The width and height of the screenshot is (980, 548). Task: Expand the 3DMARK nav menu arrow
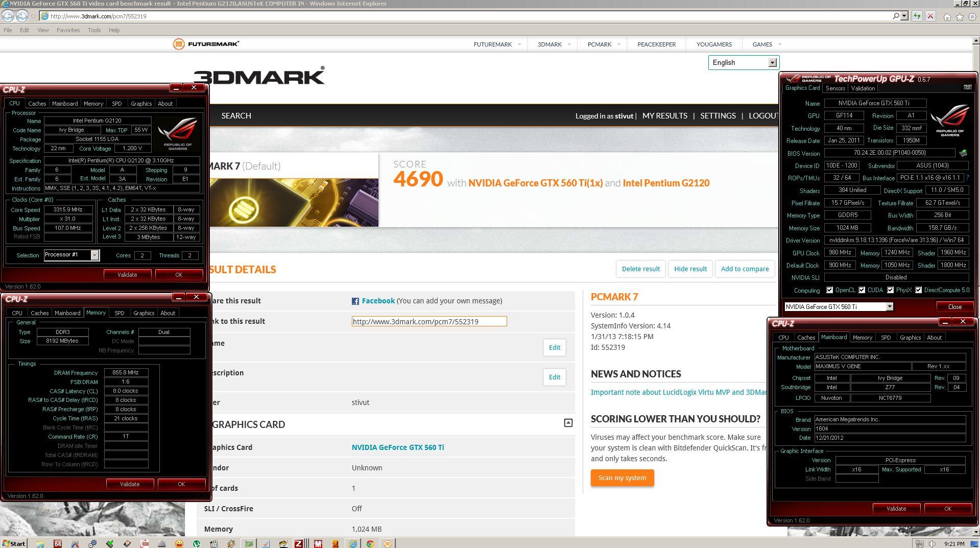[x=569, y=44]
